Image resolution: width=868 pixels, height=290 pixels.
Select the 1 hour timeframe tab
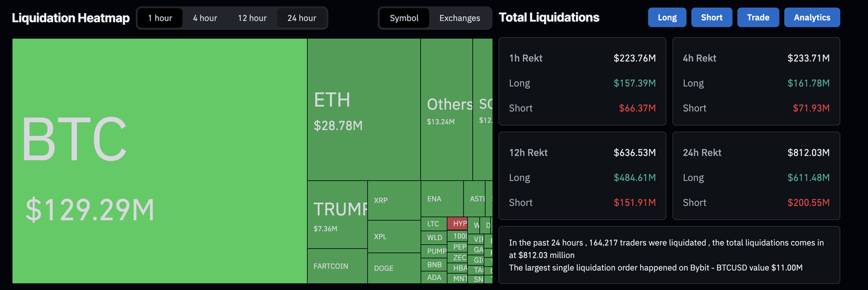tap(160, 18)
